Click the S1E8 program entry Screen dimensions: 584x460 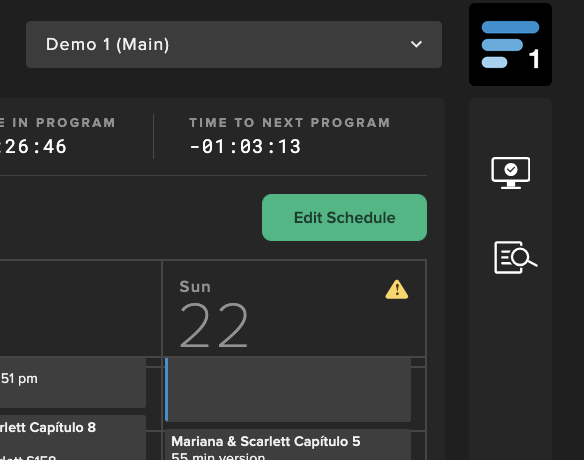[28, 457]
